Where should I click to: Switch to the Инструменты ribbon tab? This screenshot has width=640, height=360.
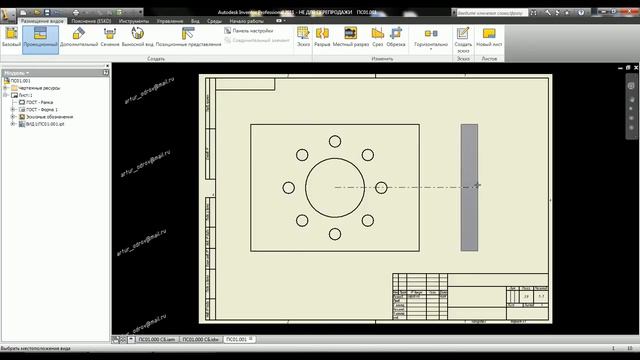134,21
